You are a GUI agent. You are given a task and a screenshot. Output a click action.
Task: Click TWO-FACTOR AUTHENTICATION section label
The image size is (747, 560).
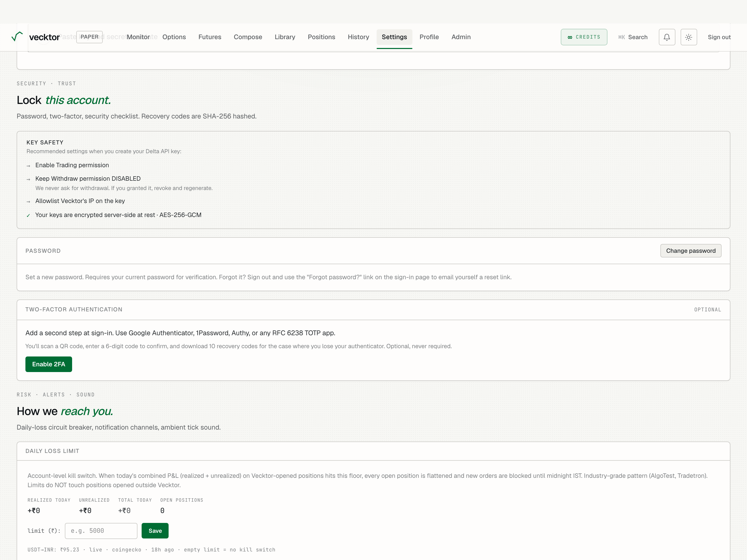pos(74,310)
